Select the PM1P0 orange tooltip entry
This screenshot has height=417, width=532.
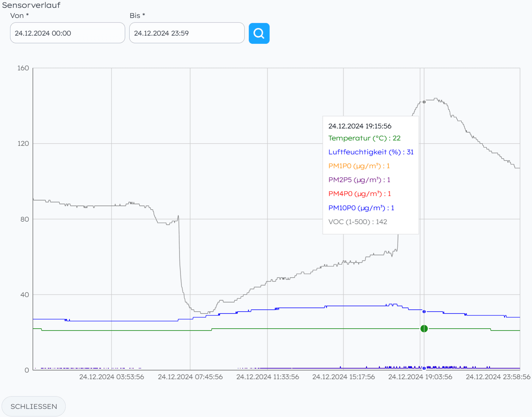[x=359, y=166]
